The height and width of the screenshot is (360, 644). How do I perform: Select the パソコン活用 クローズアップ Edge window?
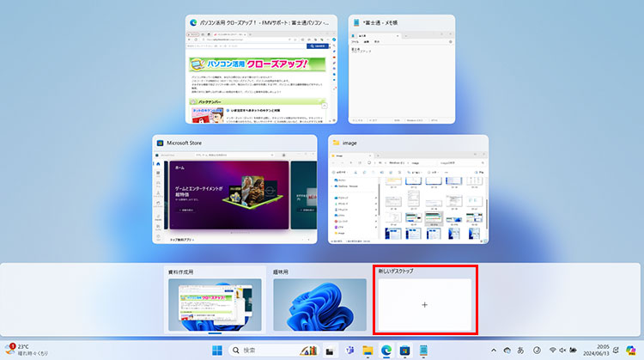click(261, 69)
